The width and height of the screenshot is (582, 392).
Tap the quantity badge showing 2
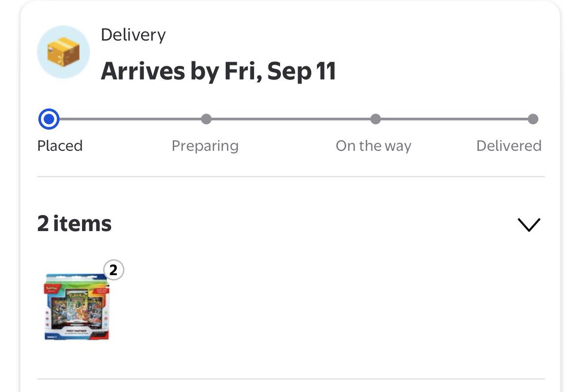[x=113, y=270]
